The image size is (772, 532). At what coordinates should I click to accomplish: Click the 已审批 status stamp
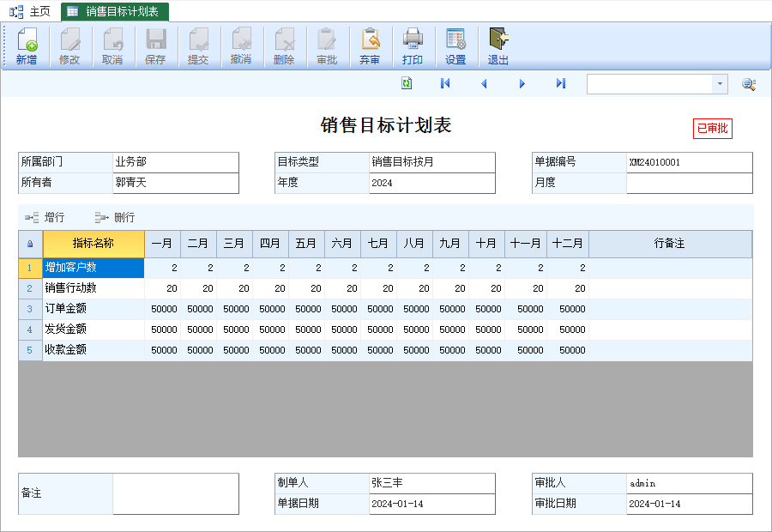click(x=713, y=129)
